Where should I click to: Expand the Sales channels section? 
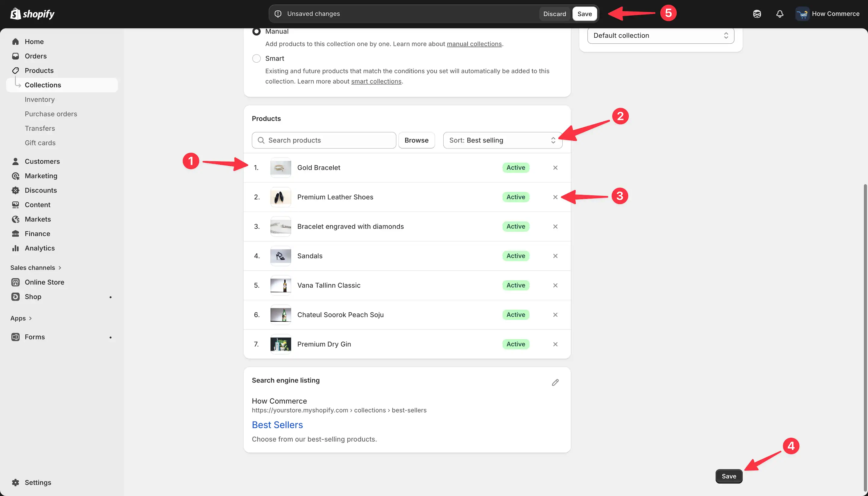coord(36,268)
